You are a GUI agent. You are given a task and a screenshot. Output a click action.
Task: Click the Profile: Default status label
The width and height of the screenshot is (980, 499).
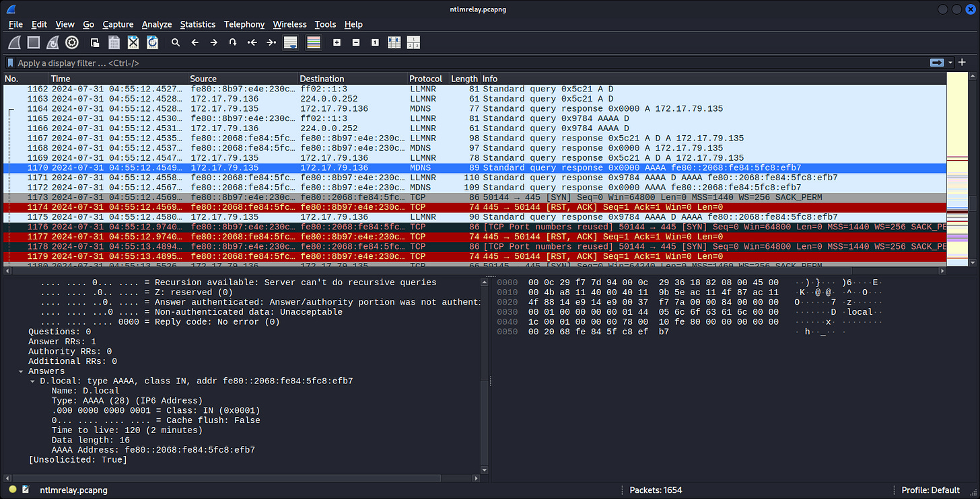tap(930, 490)
